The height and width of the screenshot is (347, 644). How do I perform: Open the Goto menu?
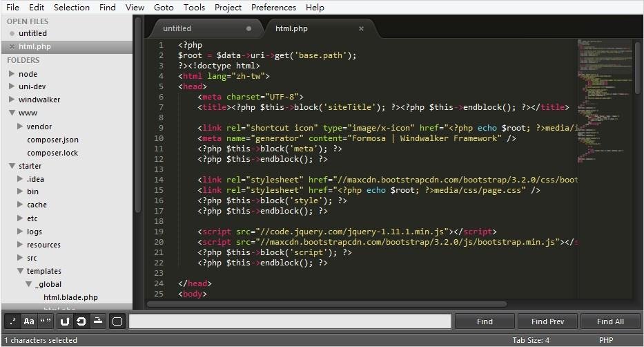coord(164,7)
